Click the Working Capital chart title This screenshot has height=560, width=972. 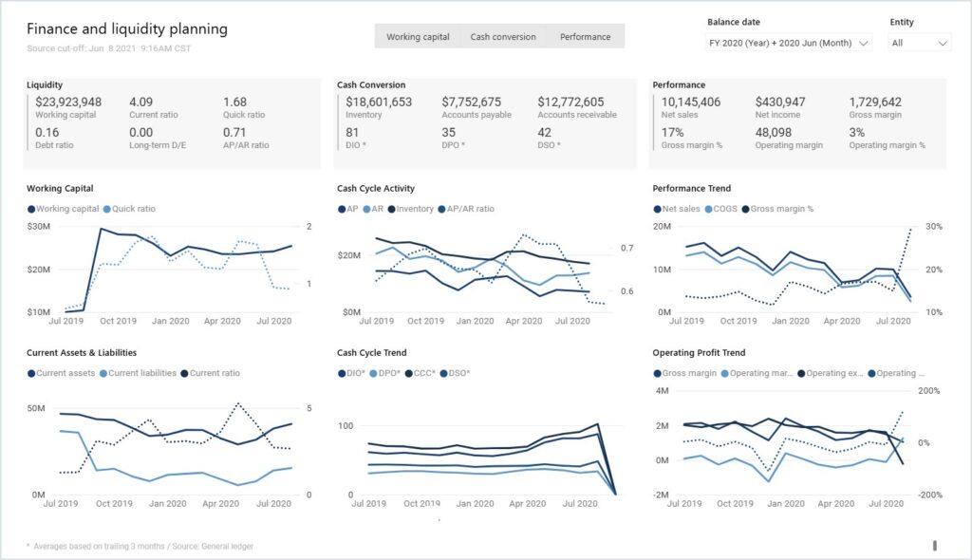click(x=60, y=189)
